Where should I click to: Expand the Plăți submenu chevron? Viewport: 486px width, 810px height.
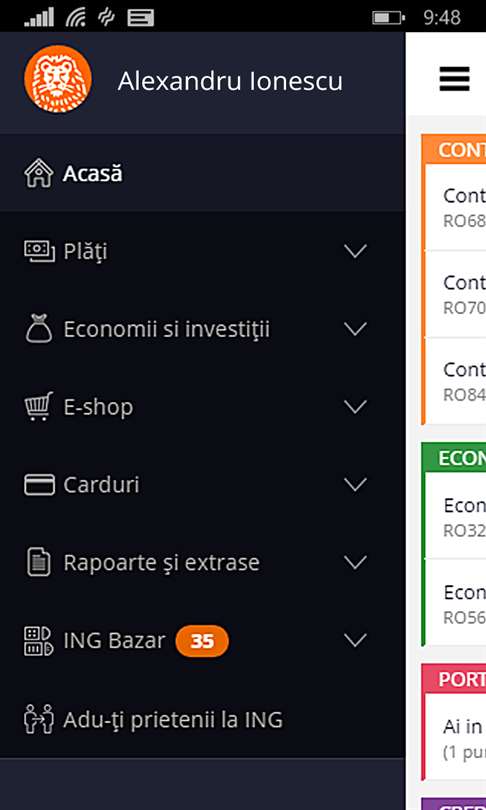[355, 252]
